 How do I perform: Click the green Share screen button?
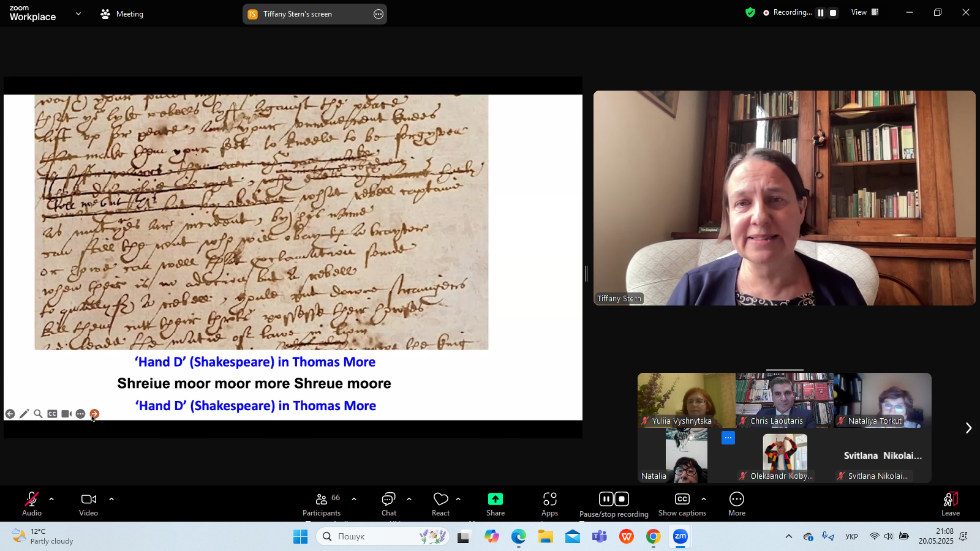tap(495, 504)
